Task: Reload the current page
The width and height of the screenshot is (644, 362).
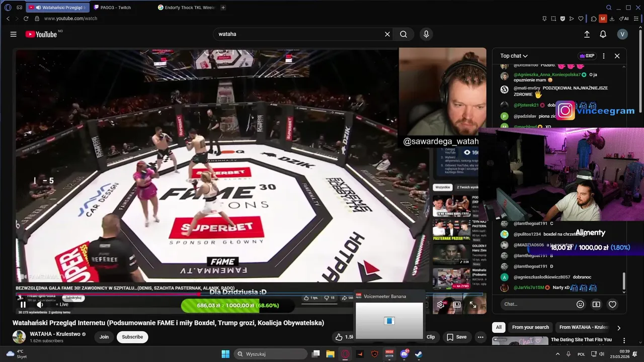Action: (x=26, y=19)
